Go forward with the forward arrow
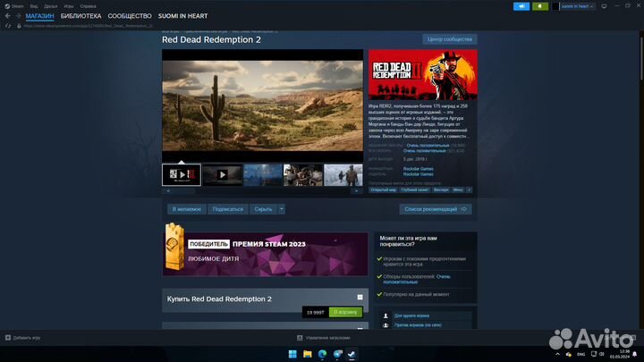 click(x=18, y=16)
